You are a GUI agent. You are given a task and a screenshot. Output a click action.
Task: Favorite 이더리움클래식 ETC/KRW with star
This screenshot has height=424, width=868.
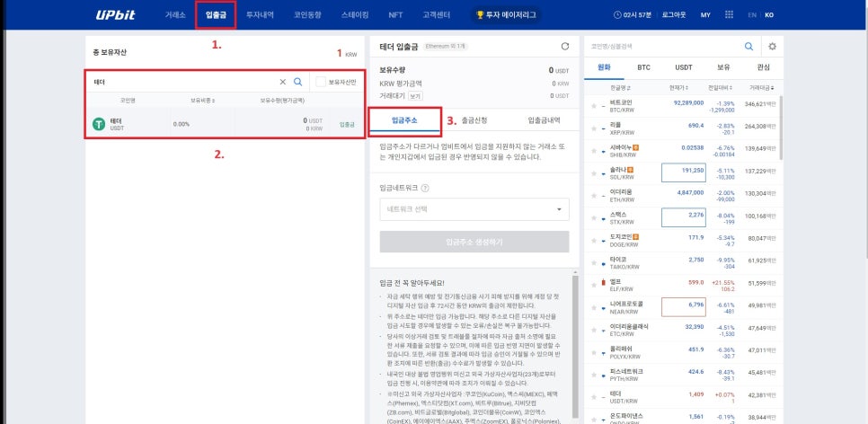[593, 330]
